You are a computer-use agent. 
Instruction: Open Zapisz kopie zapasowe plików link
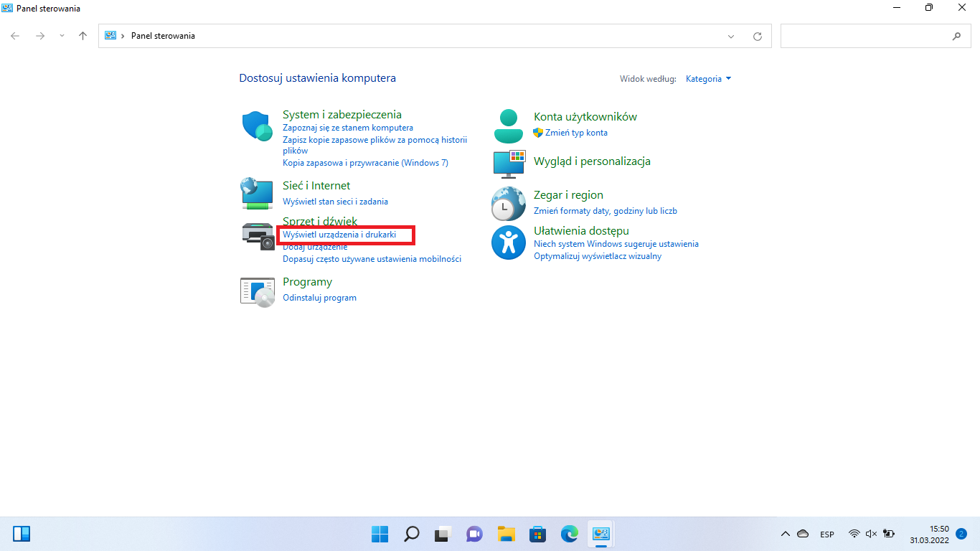(x=374, y=145)
